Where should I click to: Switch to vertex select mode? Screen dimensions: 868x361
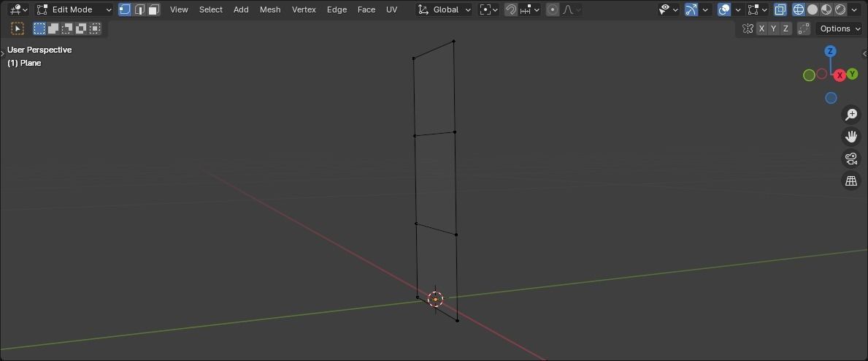tap(125, 9)
